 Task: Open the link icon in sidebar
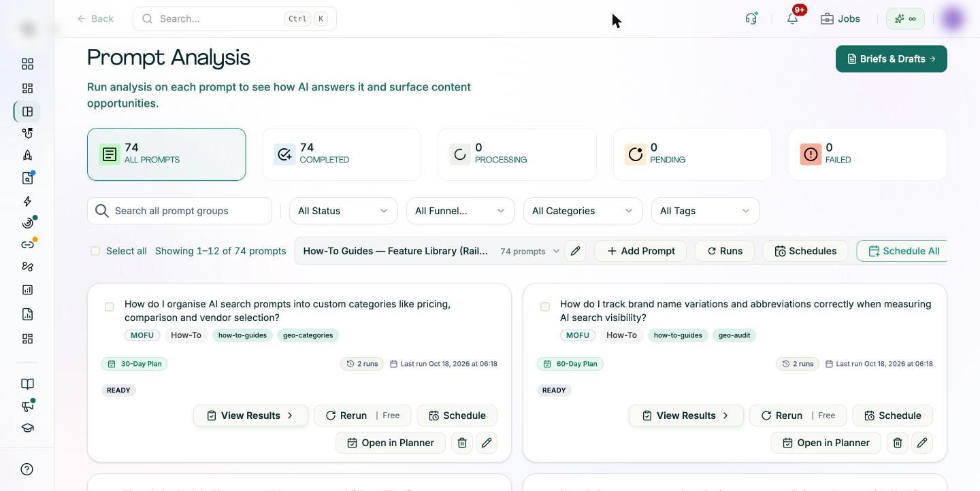[27, 244]
